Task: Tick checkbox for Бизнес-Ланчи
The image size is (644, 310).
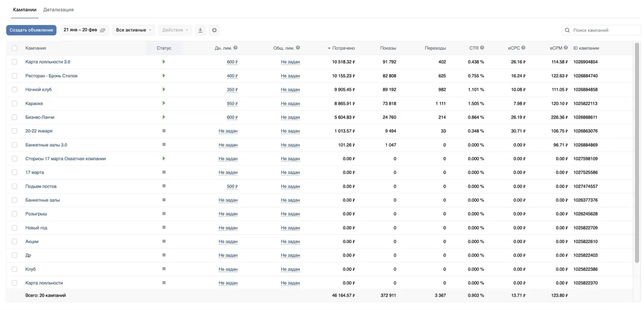Action: click(x=14, y=117)
